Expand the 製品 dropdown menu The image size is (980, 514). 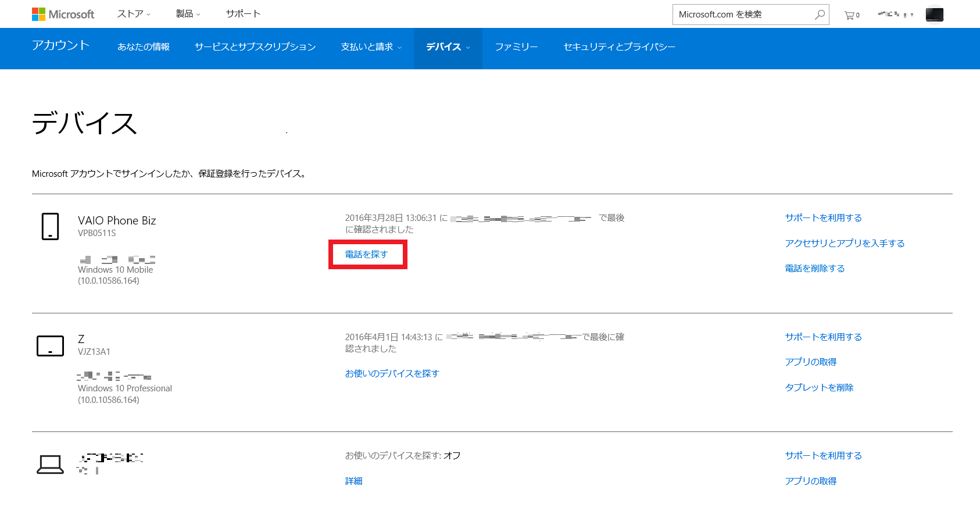click(x=188, y=14)
